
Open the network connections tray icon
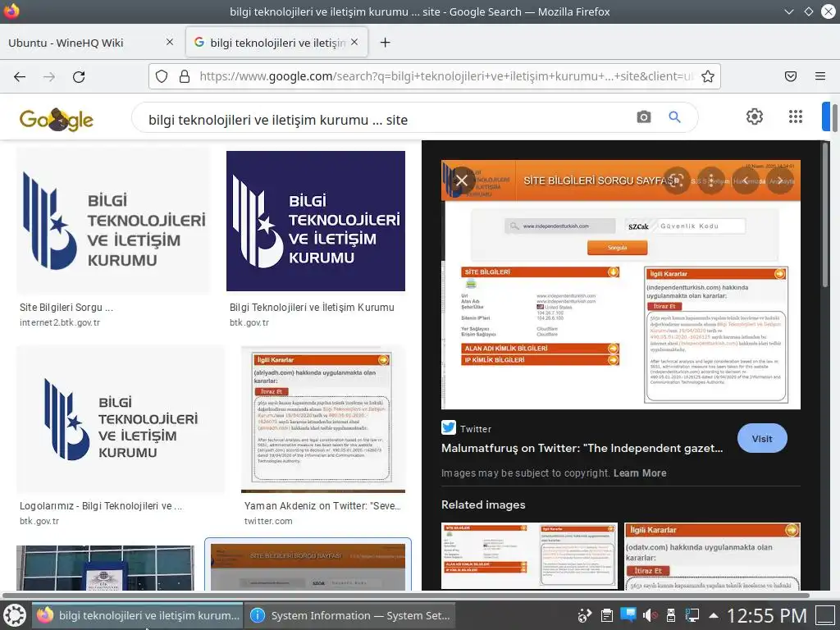coord(692,615)
